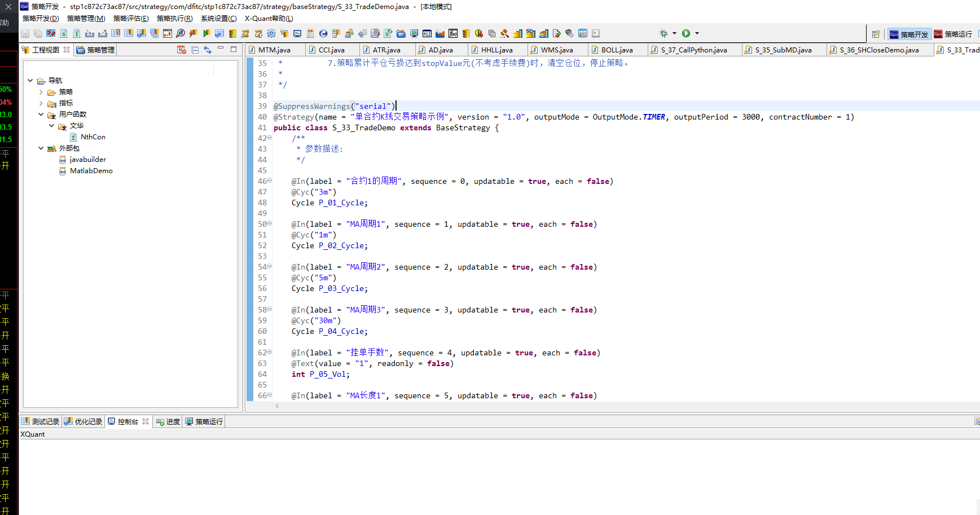The height and width of the screenshot is (515, 980).
Task: Close the 工程视图 panel tab
Action: [x=67, y=50]
